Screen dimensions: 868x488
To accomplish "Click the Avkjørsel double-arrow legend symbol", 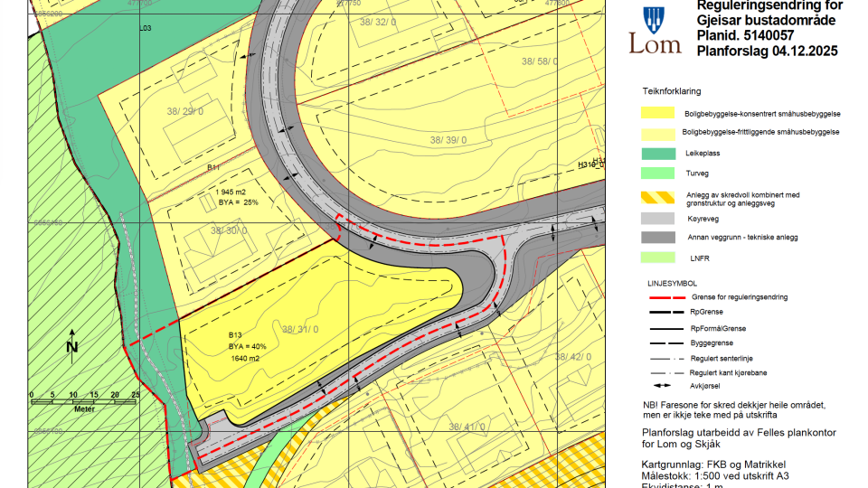I will (665, 383).
